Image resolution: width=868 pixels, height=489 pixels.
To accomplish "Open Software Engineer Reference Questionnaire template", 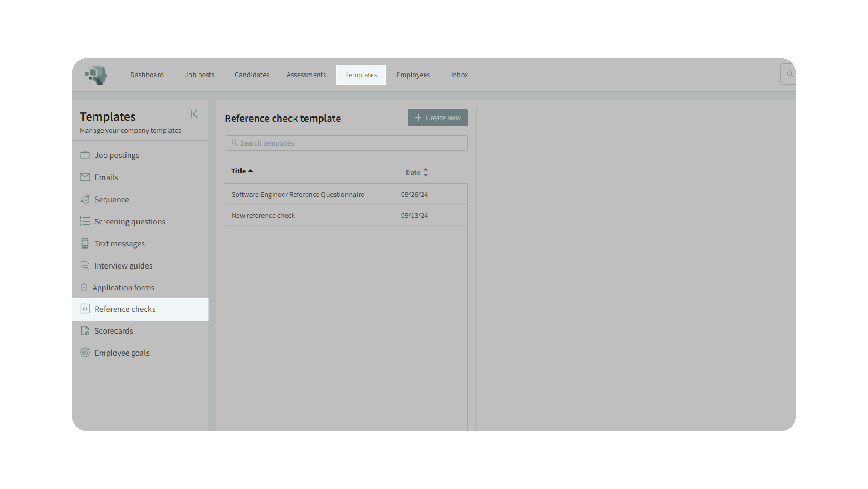I will point(298,195).
